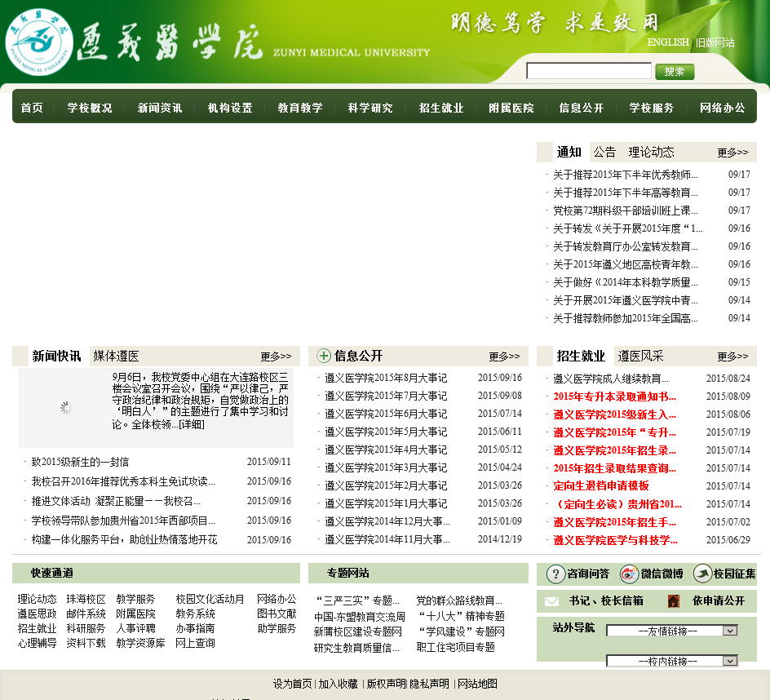
Task: Click the green plus icon beside 信息公开
Action: click(x=324, y=356)
